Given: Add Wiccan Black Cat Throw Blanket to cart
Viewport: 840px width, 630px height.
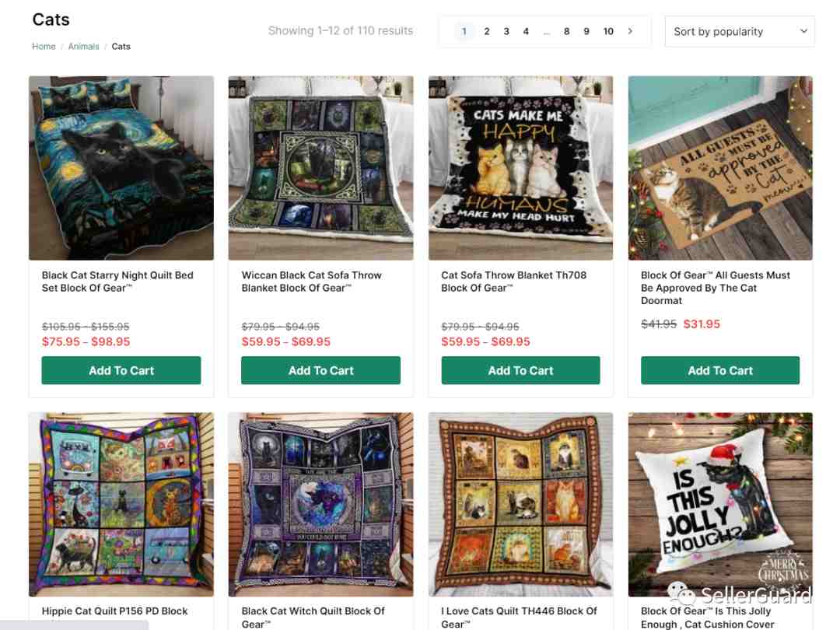Looking at the screenshot, I should click(x=320, y=370).
